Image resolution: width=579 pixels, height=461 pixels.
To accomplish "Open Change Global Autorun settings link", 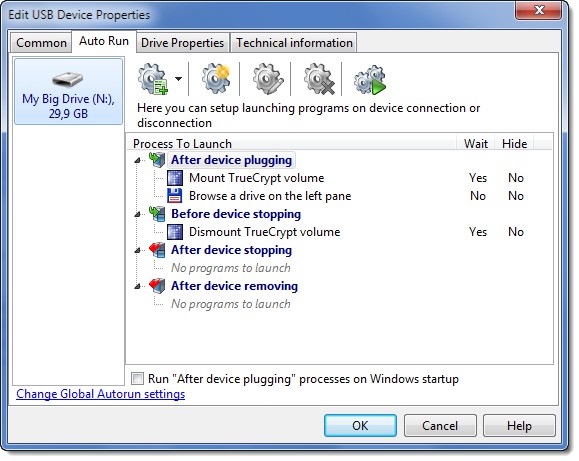I will click(x=100, y=394).
